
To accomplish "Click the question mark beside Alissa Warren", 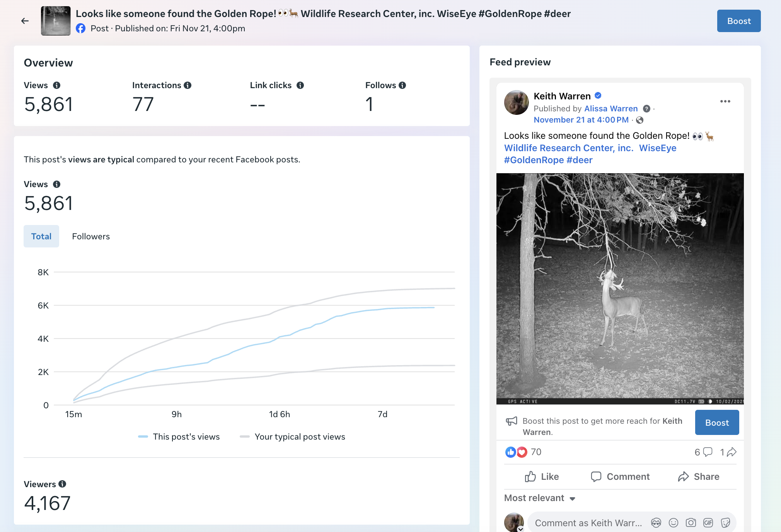I will pos(646,109).
